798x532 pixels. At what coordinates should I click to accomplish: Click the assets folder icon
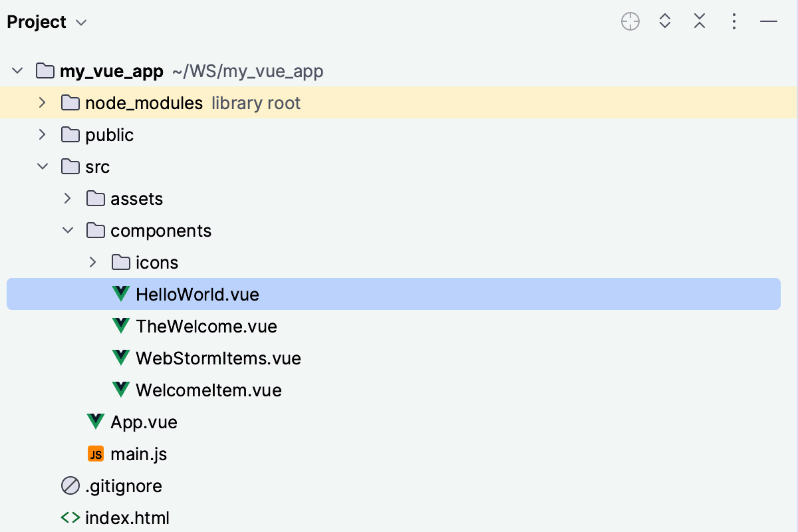pyautogui.click(x=95, y=198)
